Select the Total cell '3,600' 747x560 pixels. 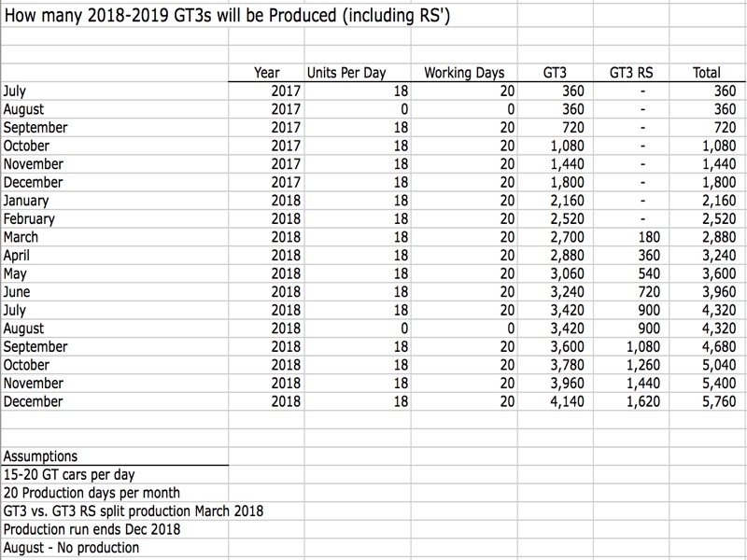719,273
